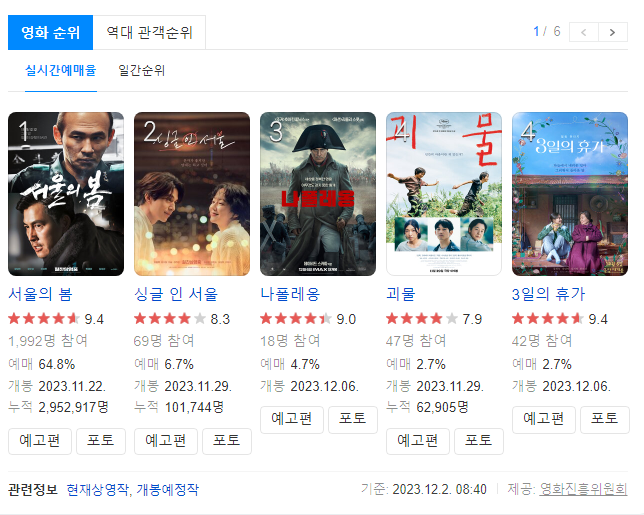Go to the next page arrow

613,32
